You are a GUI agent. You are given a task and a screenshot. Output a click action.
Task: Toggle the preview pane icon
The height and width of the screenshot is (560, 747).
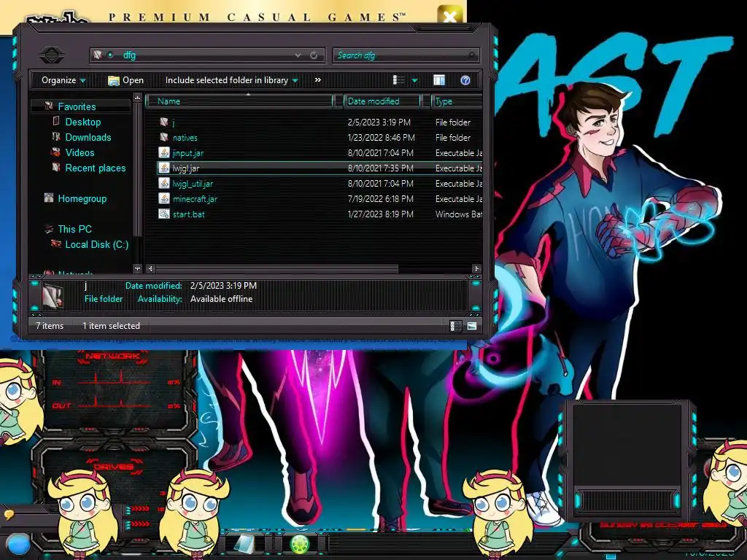[x=438, y=80]
